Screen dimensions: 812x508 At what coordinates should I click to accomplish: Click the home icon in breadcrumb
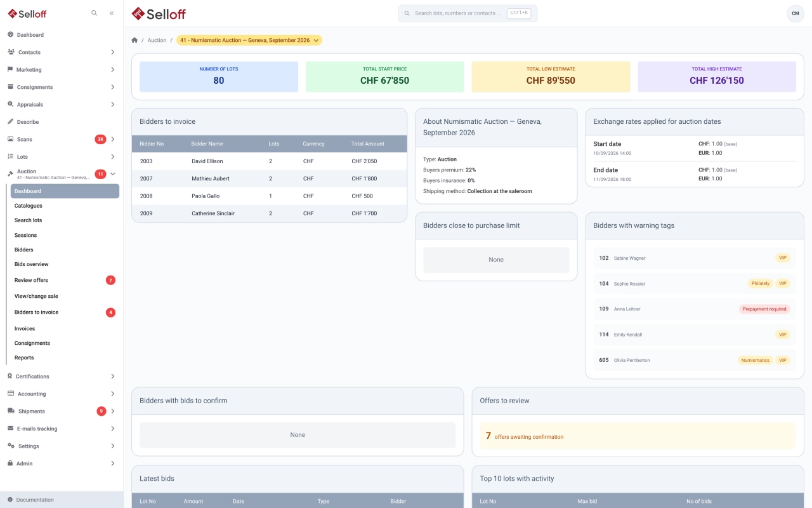[x=134, y=40]
